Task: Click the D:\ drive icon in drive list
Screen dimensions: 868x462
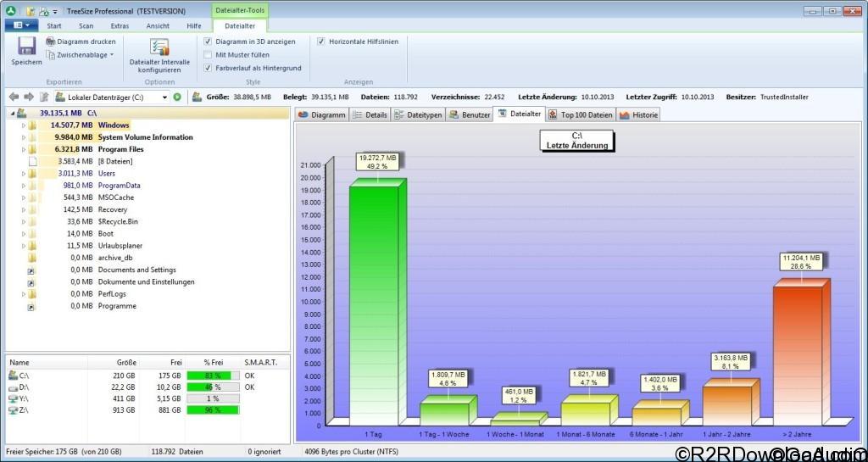Action: click(14, 387)
